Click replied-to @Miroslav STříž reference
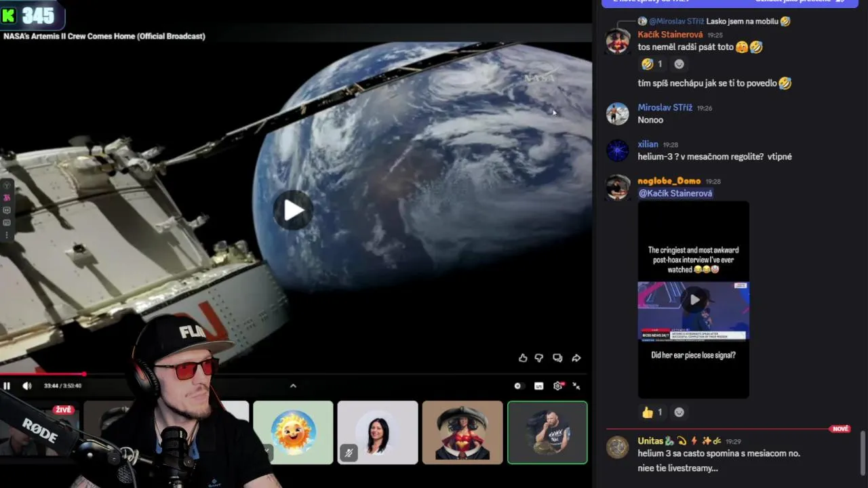Viewport: 868px width, 488px height. (677, 22)
